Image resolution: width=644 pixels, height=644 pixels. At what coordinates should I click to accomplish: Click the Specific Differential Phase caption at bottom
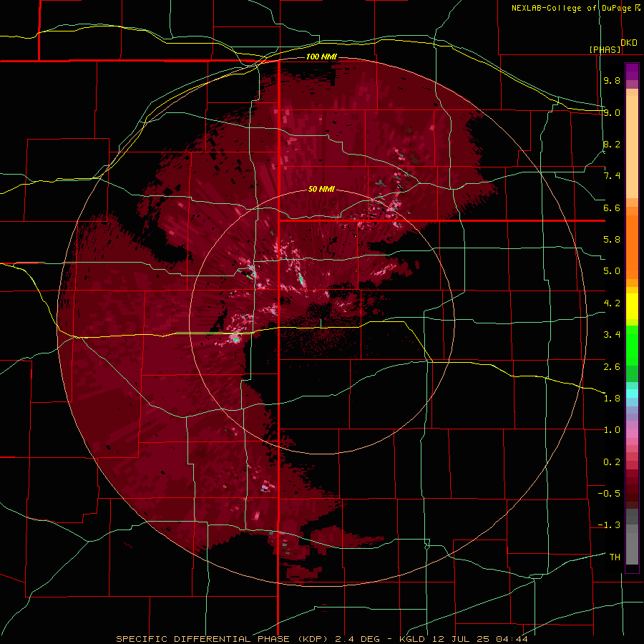coord(322,639)
